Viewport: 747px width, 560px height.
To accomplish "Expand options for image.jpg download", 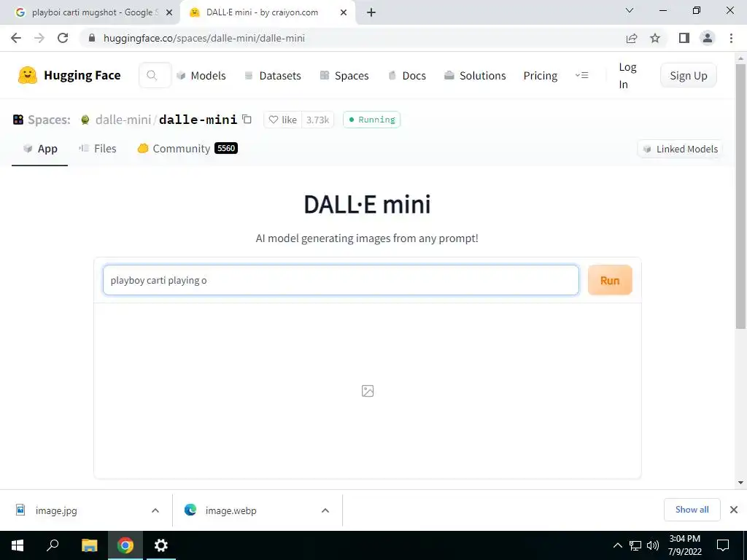I will pyautogui.click(x=155, y=510).
